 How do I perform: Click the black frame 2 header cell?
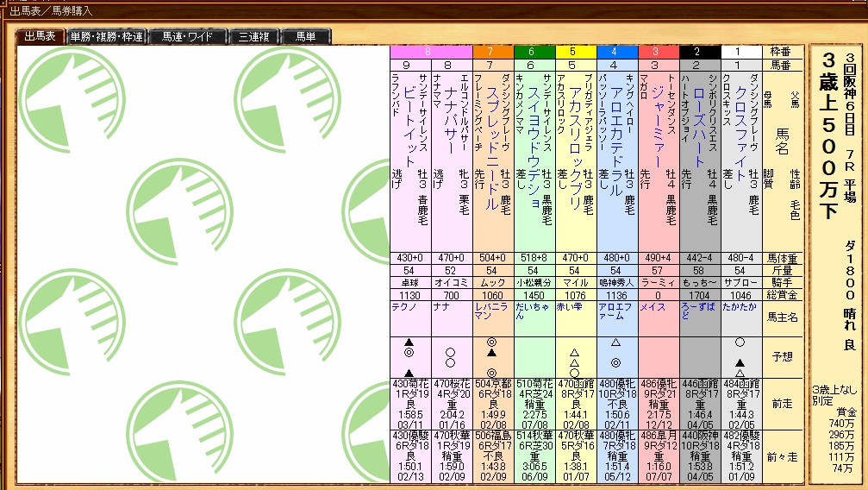pos(700,52)
